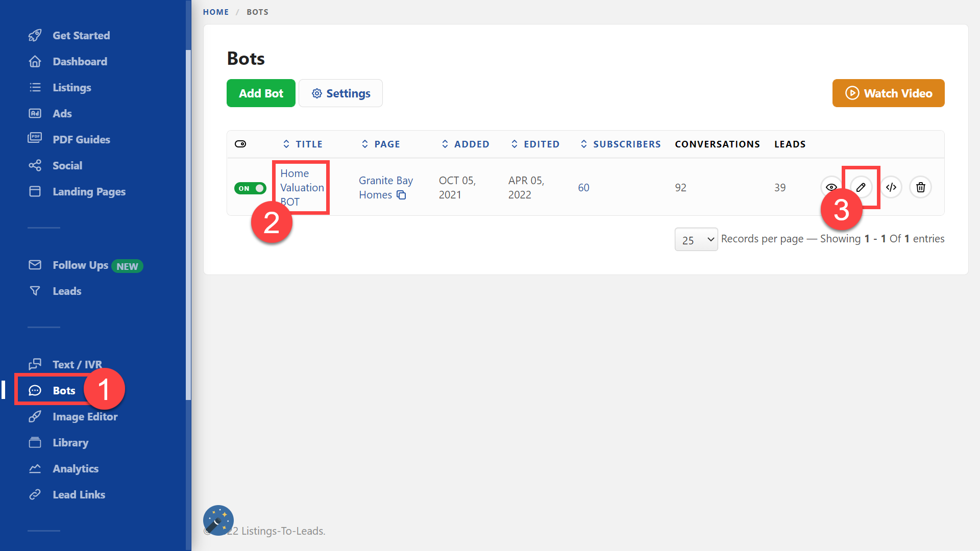The width and height of the screenshot is (980, 551).
Task: Turn off the Home Valuation BOT
Action: tap(250, 188)
